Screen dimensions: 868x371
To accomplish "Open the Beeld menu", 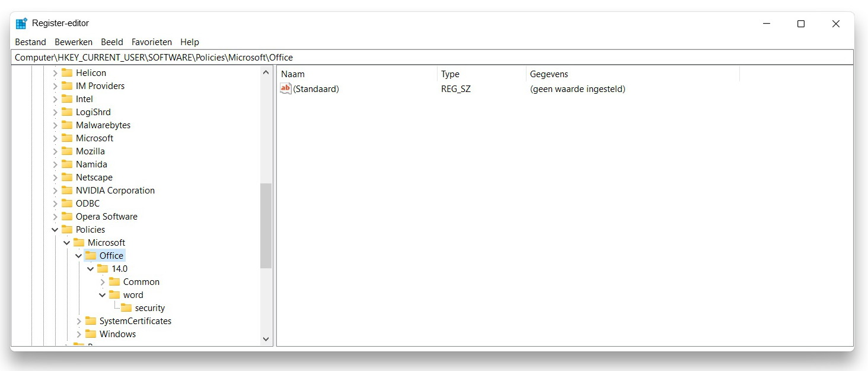I will click(112, 42).
